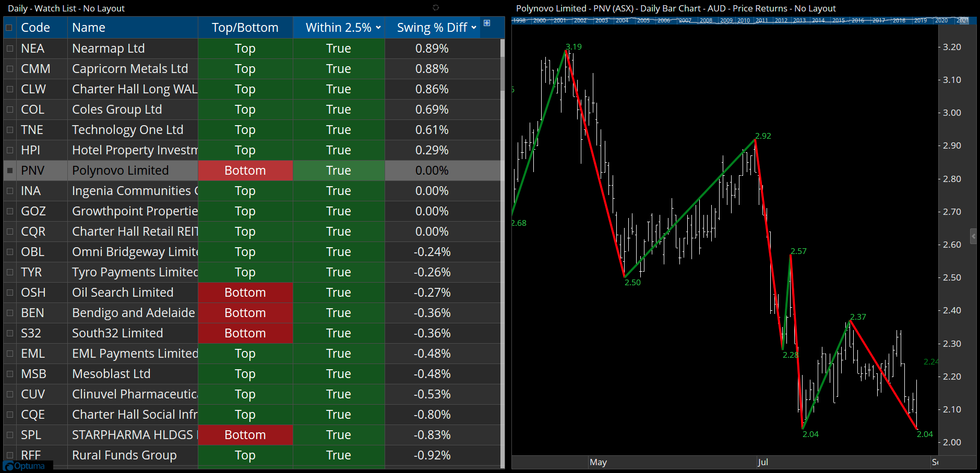
Task: Click the True cell in the HPI row
Action: (x=339, y=150)
